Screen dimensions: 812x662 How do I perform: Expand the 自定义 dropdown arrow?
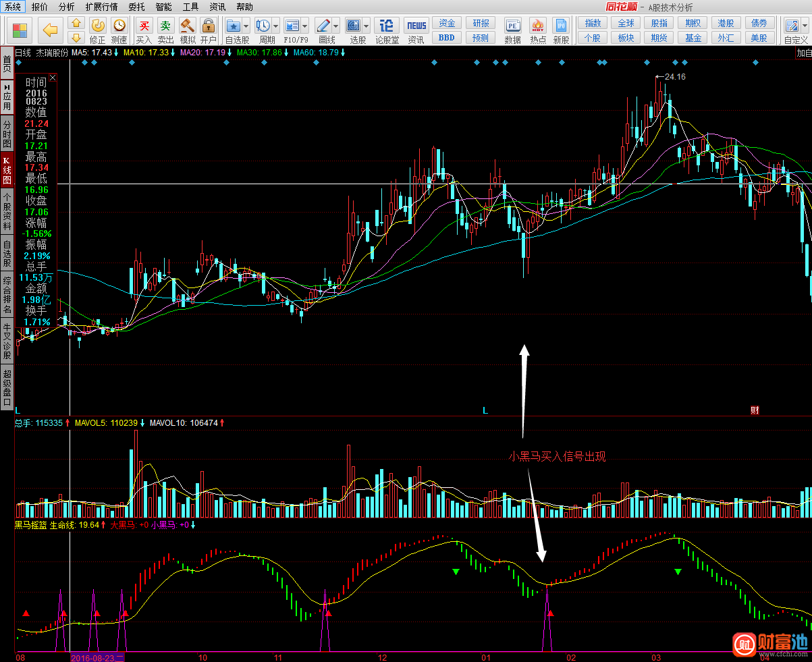tap(805, 26)
